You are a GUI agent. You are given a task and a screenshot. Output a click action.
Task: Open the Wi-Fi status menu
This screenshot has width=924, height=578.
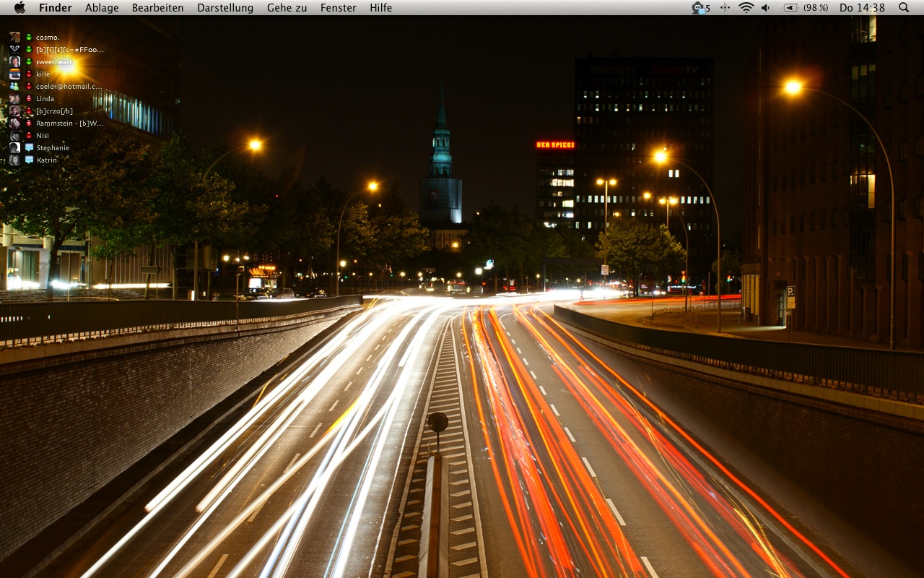click(746, 8)
